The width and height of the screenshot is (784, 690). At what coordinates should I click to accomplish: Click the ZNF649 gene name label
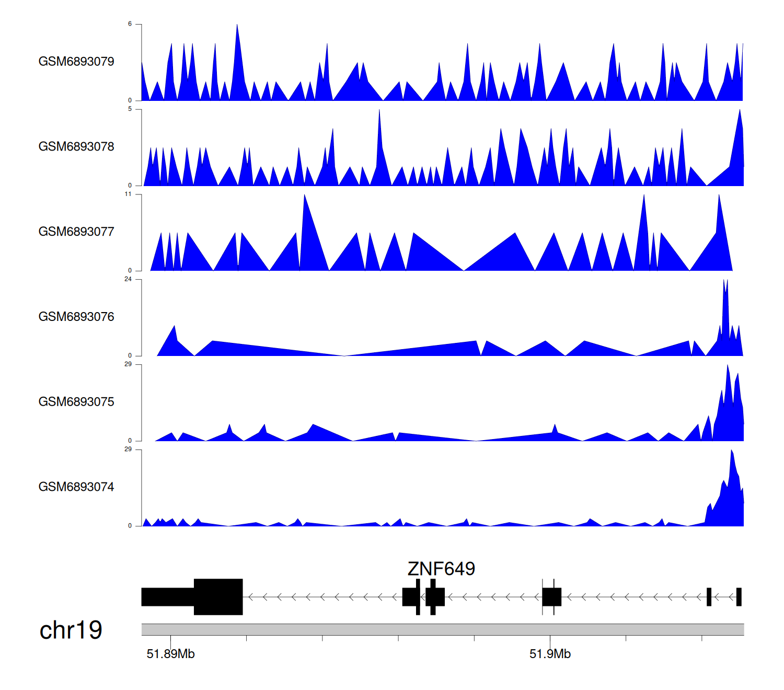pyautogui.click(x=441, y=569)
